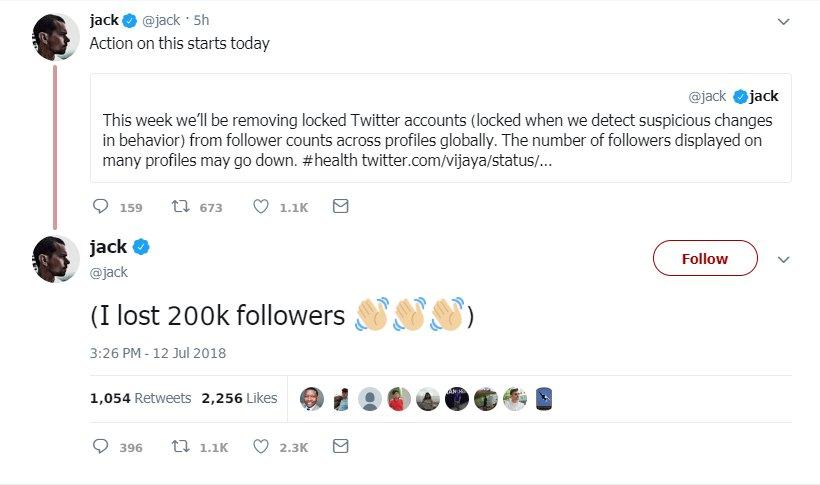The width and height of the screenshot is (820, 485).
Task: Send main tweet via direct message
Action: (x=340, y=447)
